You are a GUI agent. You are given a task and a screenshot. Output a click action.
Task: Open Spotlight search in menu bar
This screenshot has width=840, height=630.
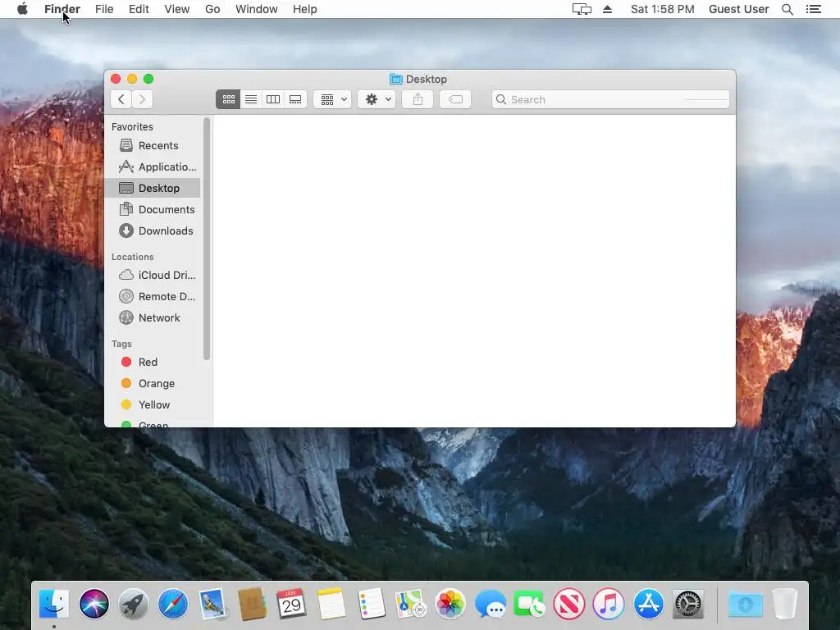tap(787, 9)
